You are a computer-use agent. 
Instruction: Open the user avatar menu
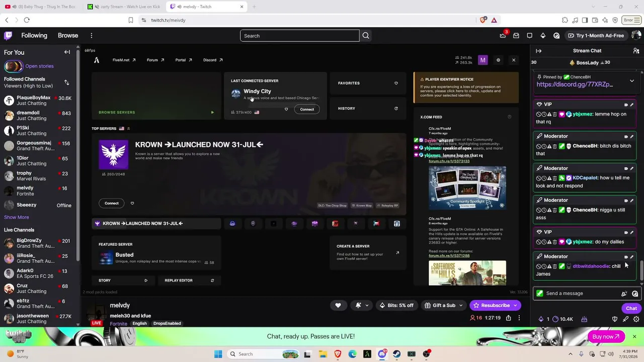click(x=636, y=36)
